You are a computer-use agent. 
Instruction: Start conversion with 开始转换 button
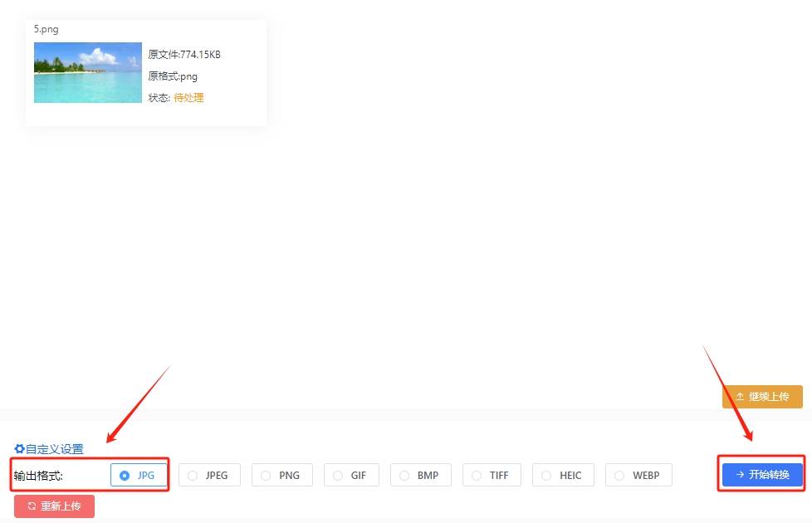[762, 474]
